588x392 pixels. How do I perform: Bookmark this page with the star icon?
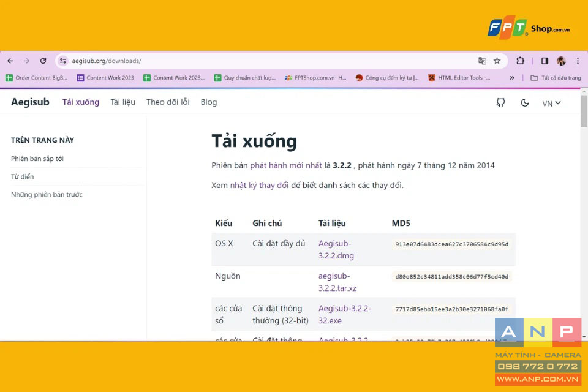coord(497,61)
